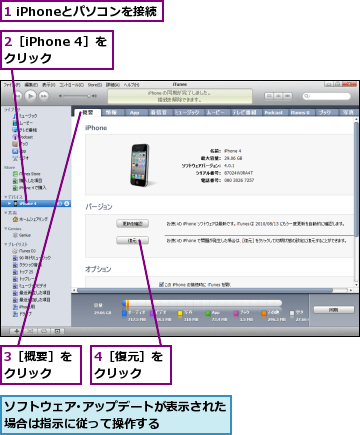Click the eject icon next to iPhone 4

[67, 203]
